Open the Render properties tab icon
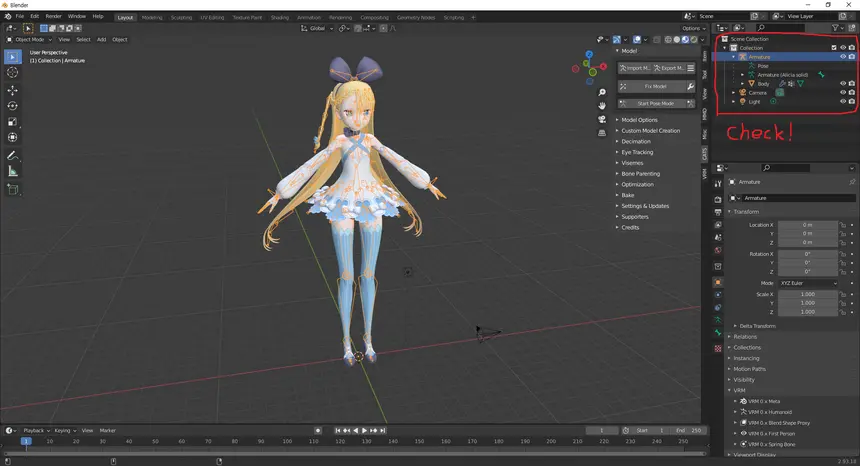Image resolution: width=860 pixels, height=466 pixels. 718,199
